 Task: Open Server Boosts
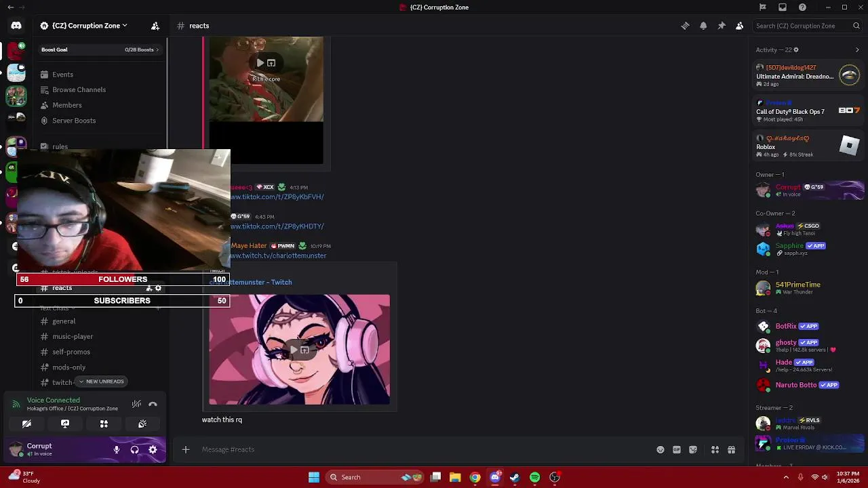click(74, 121)
